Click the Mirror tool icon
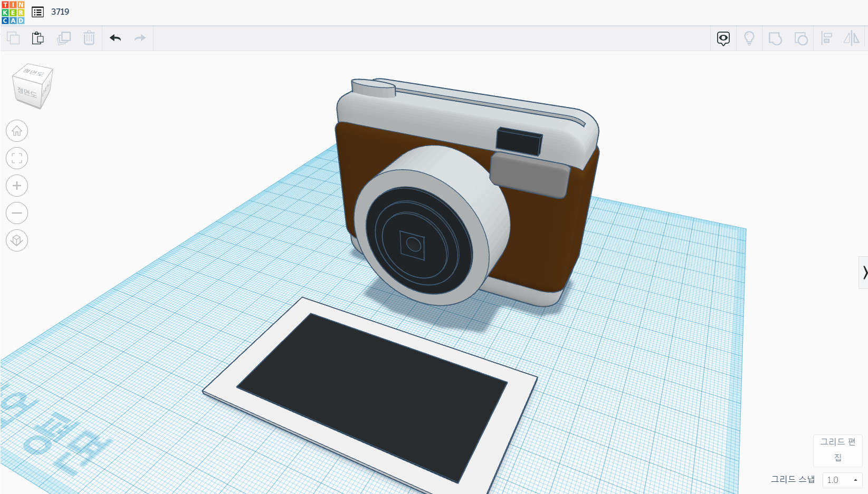 coord(852,38)
